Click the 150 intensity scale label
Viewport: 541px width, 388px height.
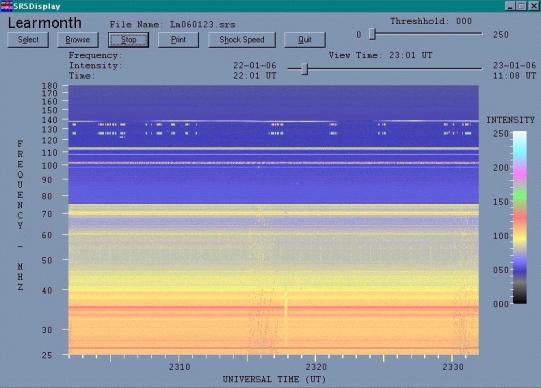[x=501, y=202]
